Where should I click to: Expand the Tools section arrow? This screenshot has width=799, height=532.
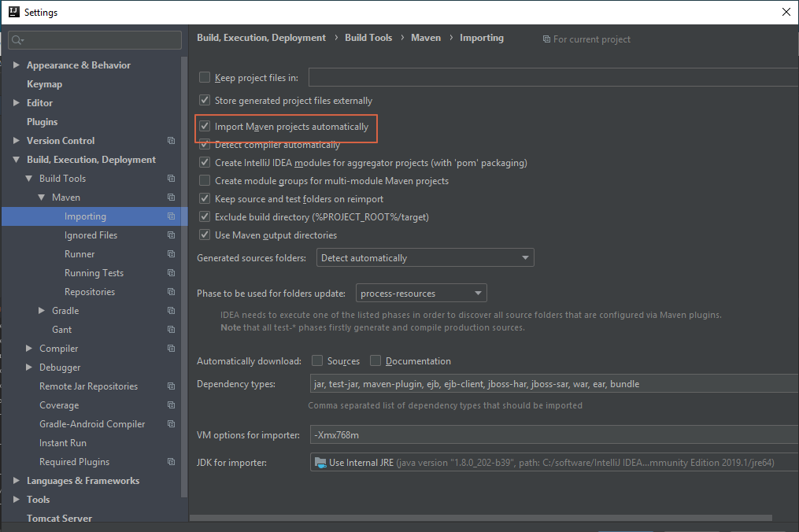pos(17,499)
